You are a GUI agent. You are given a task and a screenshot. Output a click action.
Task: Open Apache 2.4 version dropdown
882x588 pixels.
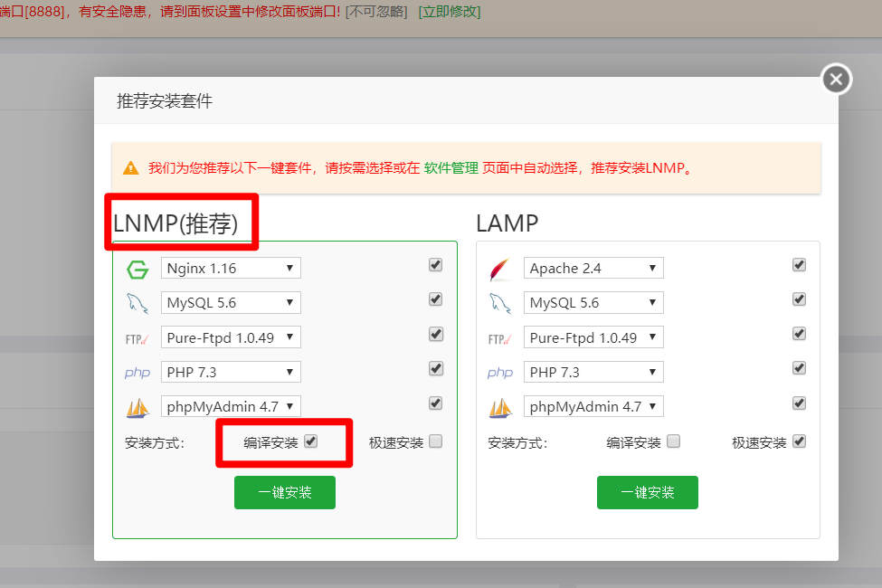pos(593,268)
